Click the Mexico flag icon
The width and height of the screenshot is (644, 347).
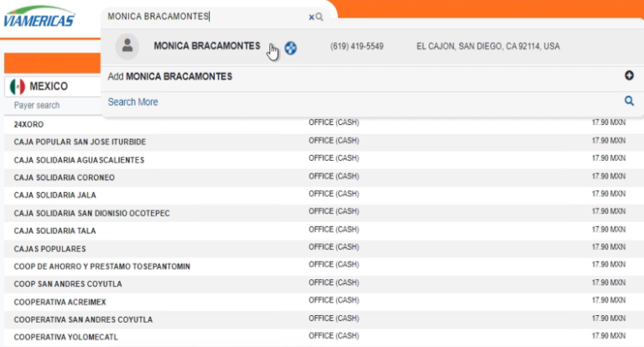tap(18, 86)
